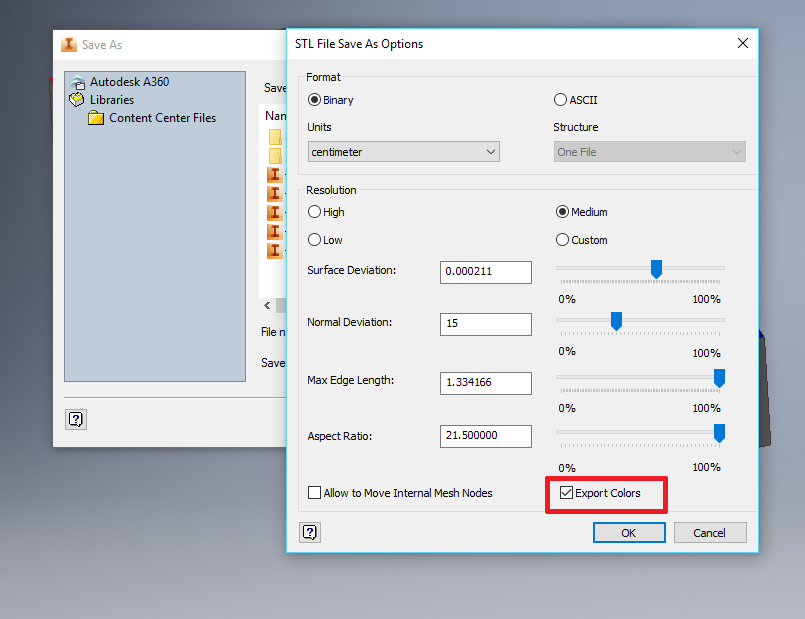The height and width of the screenshot is (619, 805).
Task: Click OK to confirm STL options
Action: click(x=628, y=532)
